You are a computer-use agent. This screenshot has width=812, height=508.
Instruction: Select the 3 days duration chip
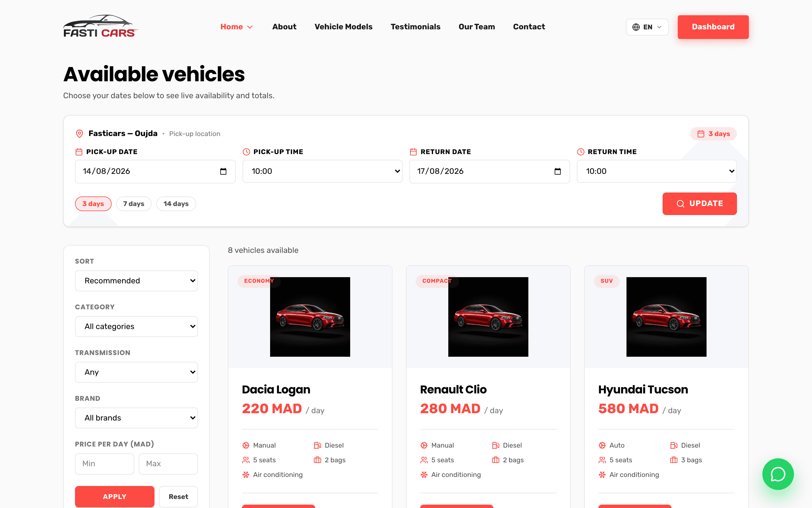[93, 203]
